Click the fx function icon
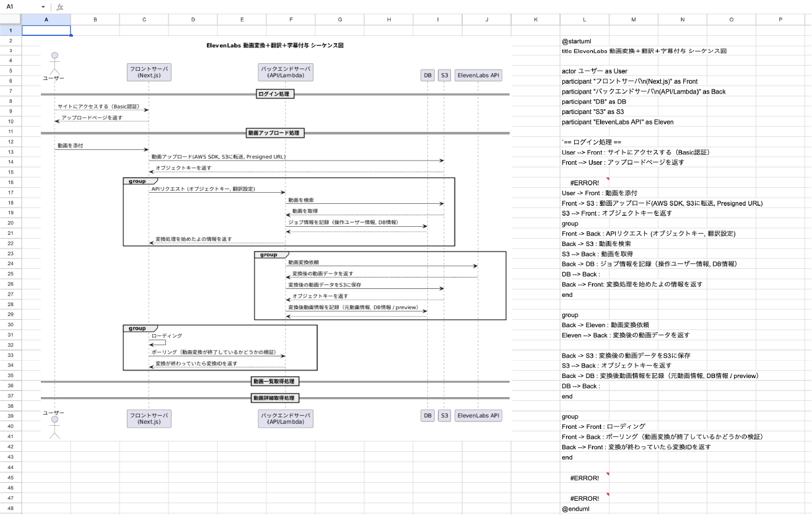The width and height of the screenshot is (812, 515). [x=59, y=7]
